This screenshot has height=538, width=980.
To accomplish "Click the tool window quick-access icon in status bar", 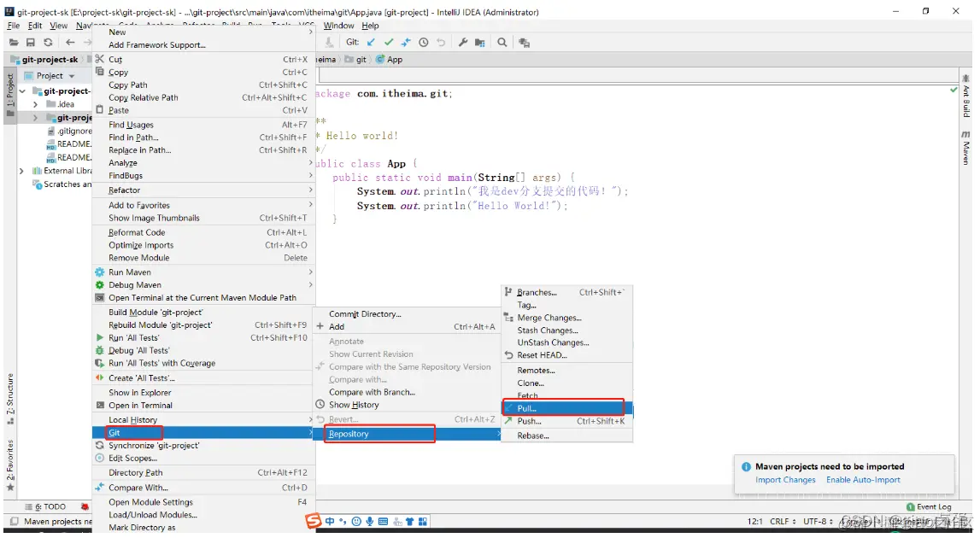I will coord(14,521).
